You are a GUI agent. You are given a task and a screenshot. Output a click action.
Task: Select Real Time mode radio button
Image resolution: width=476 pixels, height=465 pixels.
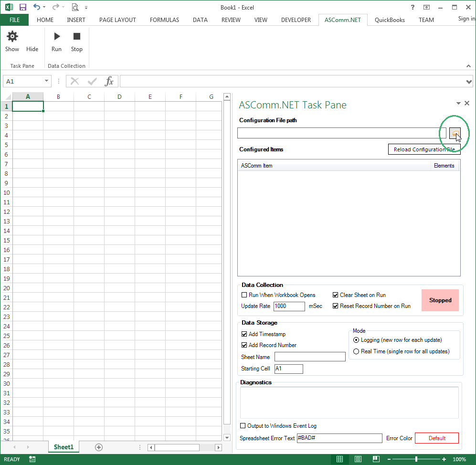pos(356,351)
